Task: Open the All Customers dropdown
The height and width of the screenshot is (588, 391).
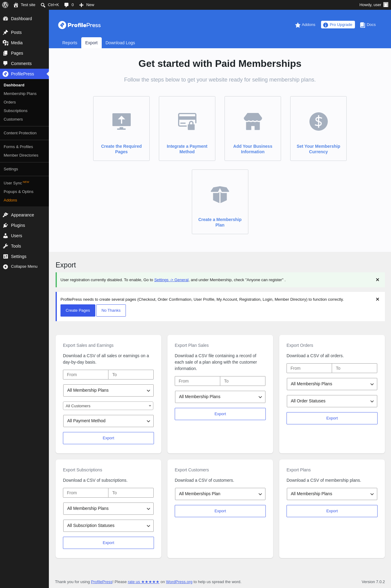Action: click(108, 406)
